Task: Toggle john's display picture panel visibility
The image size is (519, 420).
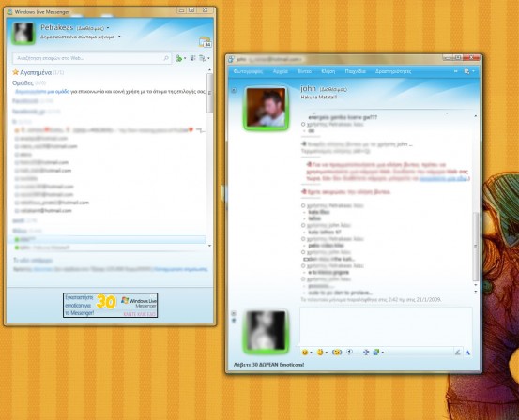Action: point(234,90)
